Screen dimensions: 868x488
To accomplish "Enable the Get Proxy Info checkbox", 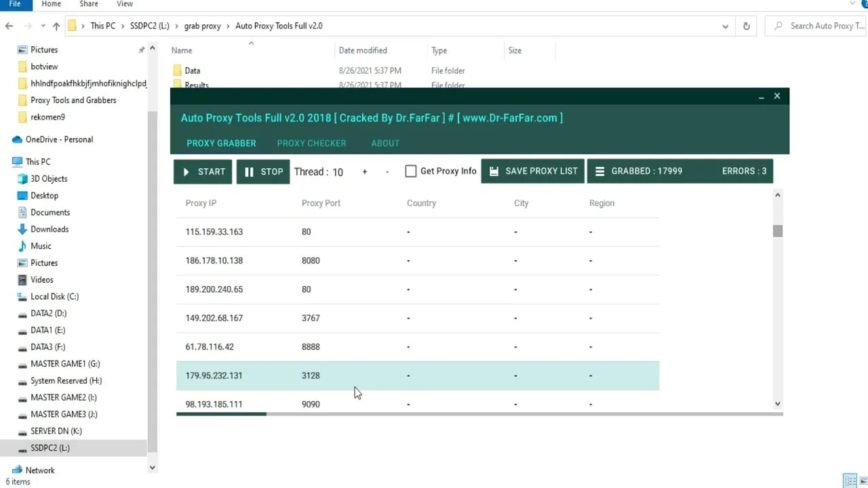I will 411,171.
